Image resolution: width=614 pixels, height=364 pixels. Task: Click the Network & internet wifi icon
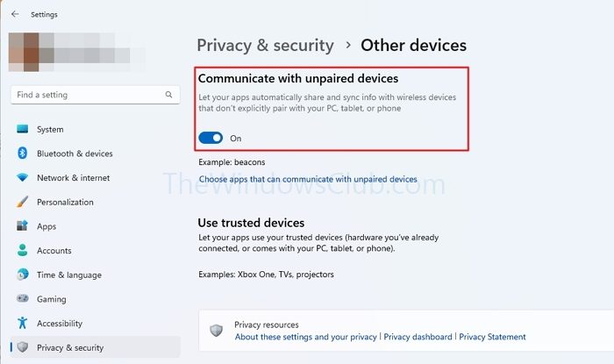(x=22, y=178)
